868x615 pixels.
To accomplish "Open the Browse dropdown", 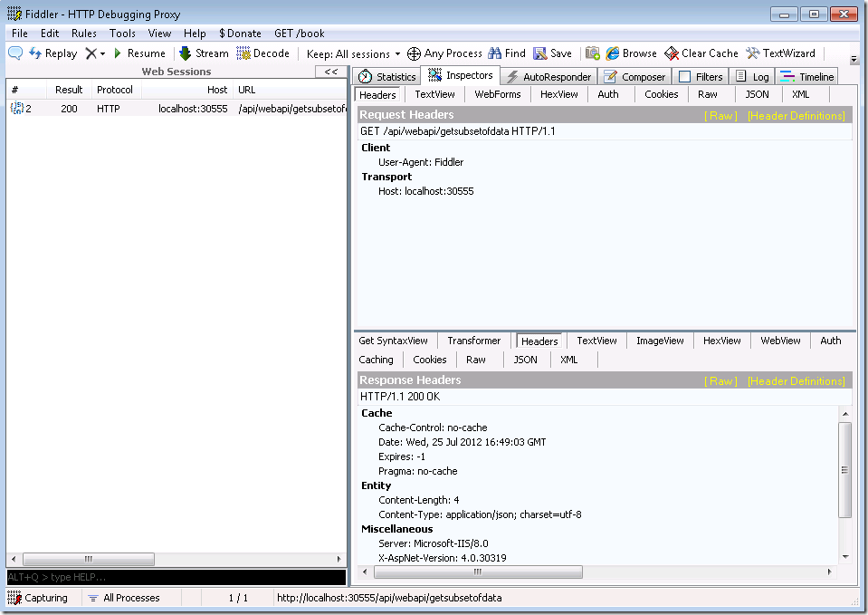I will (632, 53).
